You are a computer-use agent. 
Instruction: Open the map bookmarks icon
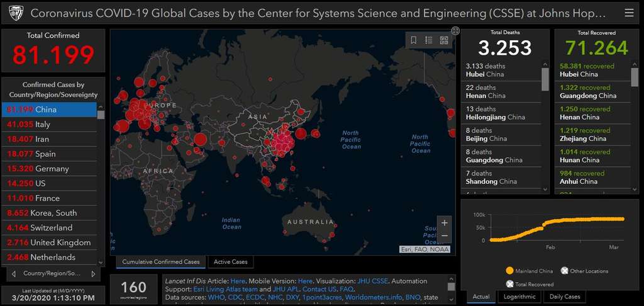[x=414, y=40]
